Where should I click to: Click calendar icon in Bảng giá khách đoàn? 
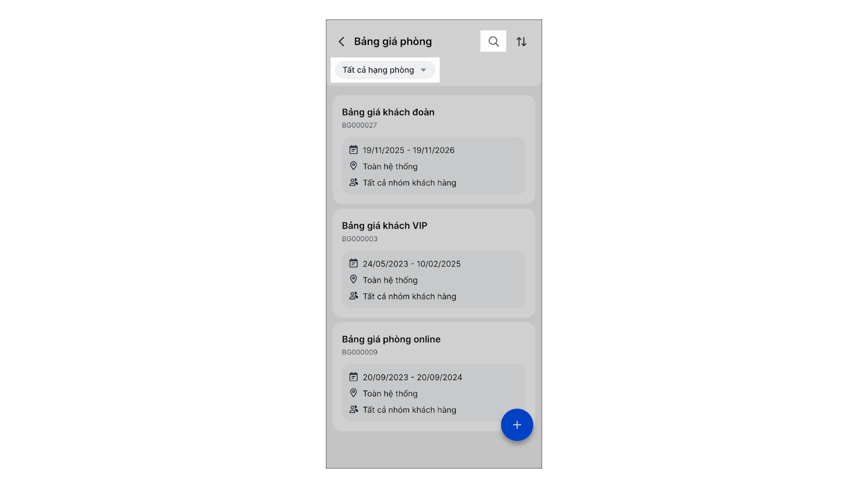(353, 150)
